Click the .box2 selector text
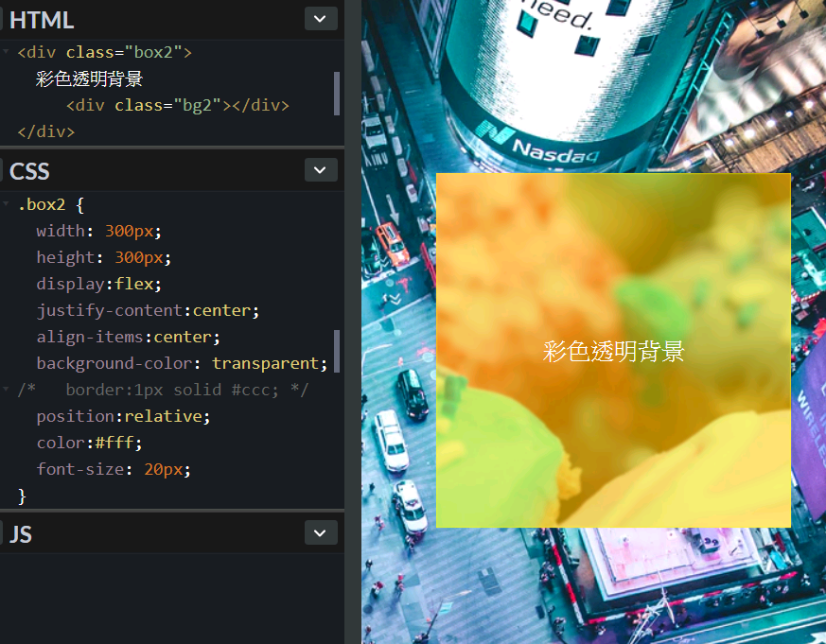 click(x=42, y=204)
